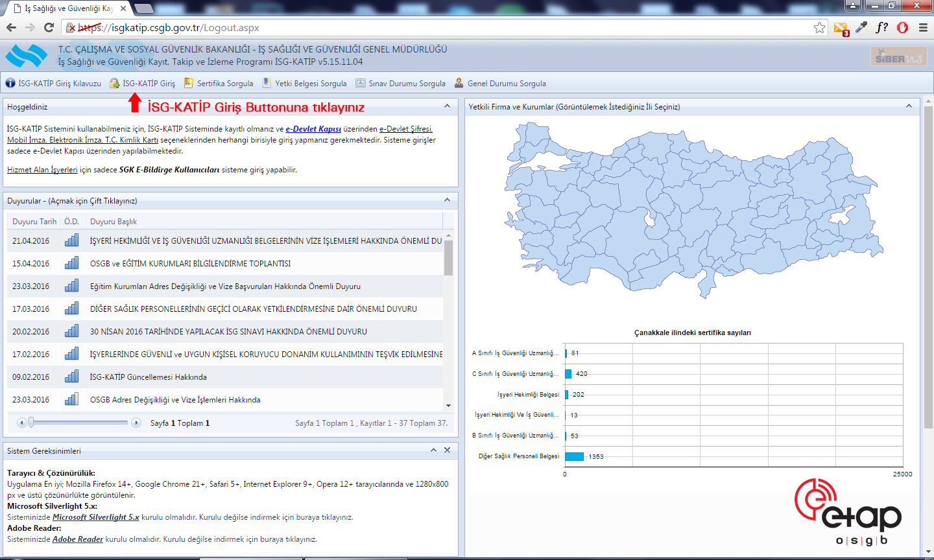The width and height of the screenshot is (934, 560).
Task: Click the İSG-KATİP Giriş login button
Action: click(x=142, y=83)
